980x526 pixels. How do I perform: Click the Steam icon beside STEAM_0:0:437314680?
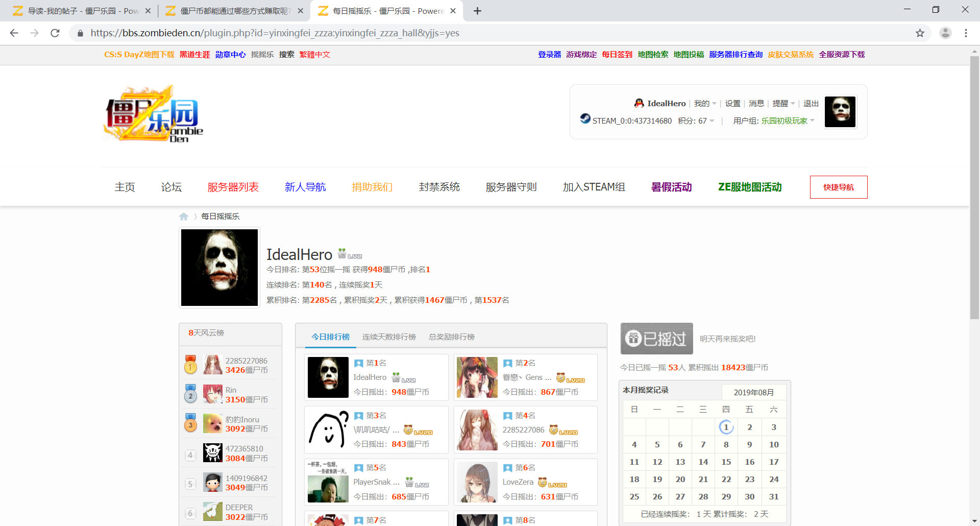(585, 118)
